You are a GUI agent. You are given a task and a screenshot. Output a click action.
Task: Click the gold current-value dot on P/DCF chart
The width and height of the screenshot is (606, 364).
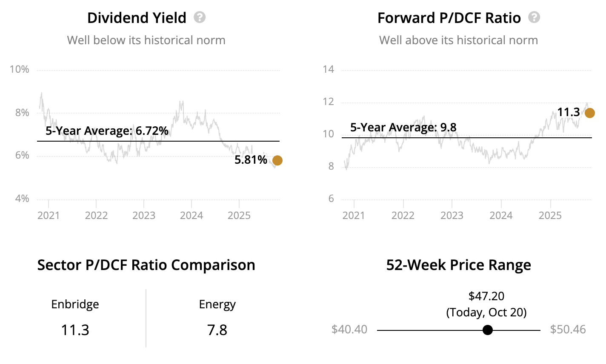[x=589, y=113]
